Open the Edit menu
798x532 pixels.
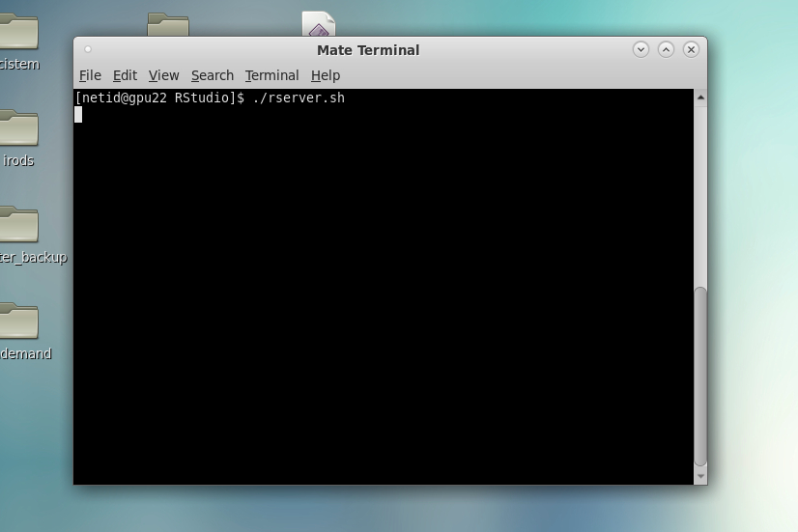125,75
